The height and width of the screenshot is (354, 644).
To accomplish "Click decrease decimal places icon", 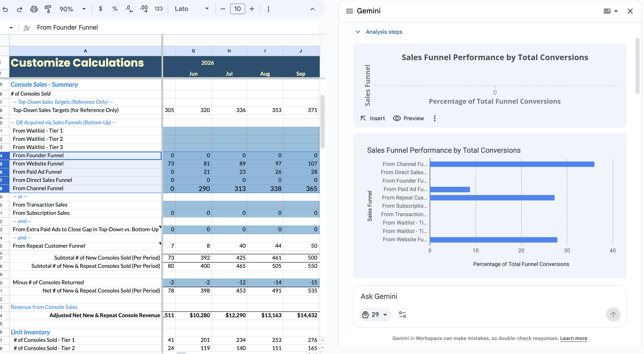I will click(x=129, y=9).
